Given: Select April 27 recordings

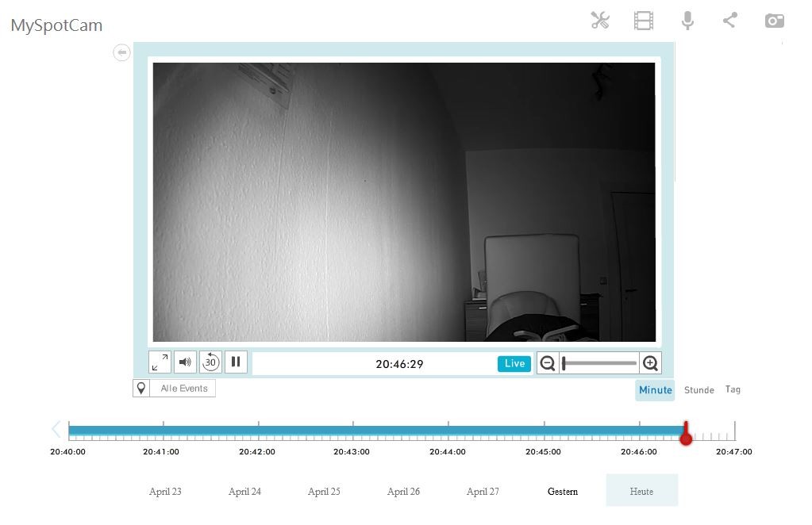Looking at the screenshot, I should point(483,492).
